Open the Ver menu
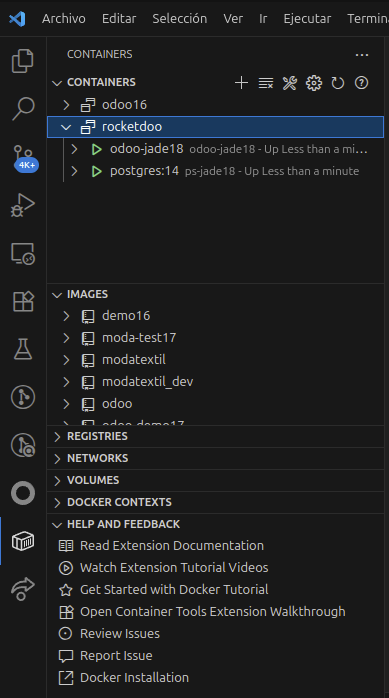389x698 pixels. (233, 19)
